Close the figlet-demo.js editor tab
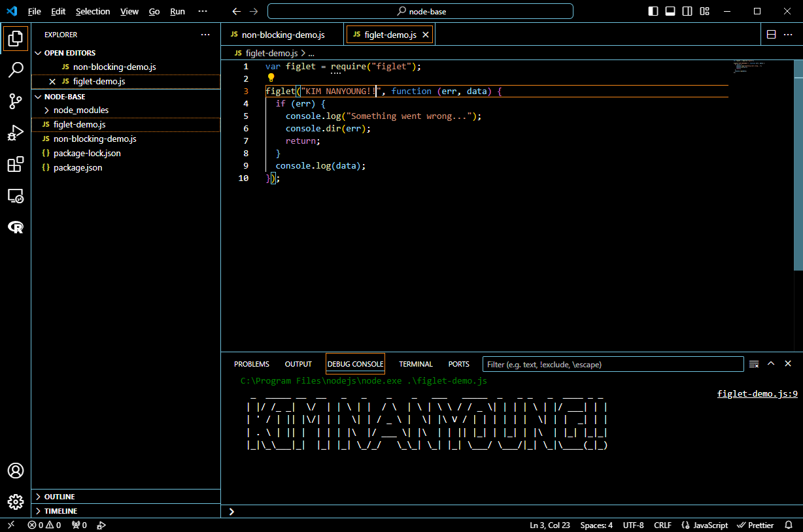803x532 pixels. pos(426,35)
